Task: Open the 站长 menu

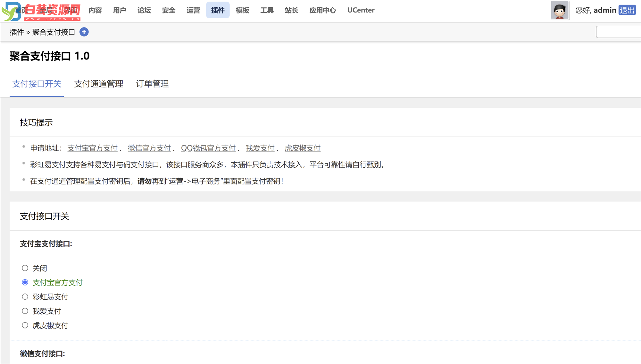Action: pos(291,10)
